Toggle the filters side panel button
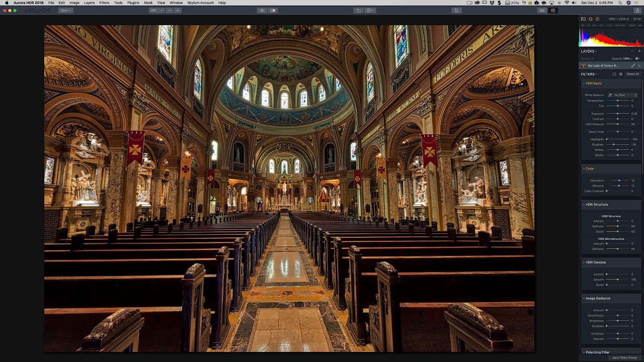The height and width of the screenshot is (362, 644). click(553, 10)
